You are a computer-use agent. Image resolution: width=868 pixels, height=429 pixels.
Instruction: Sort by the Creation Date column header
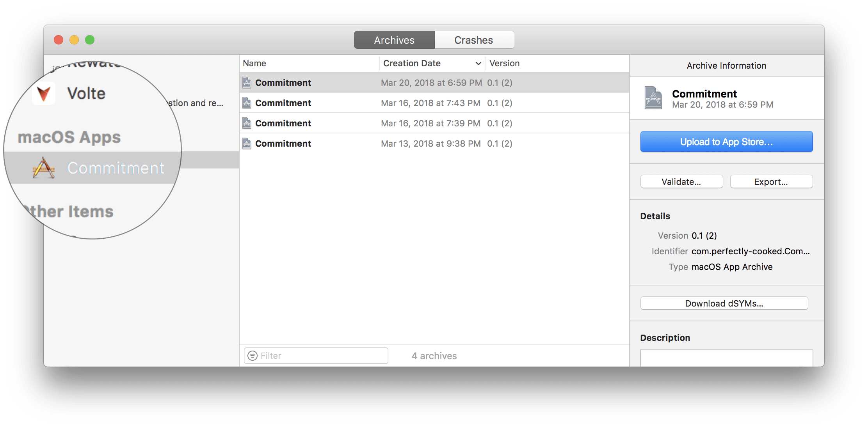[x=432, y=63]
